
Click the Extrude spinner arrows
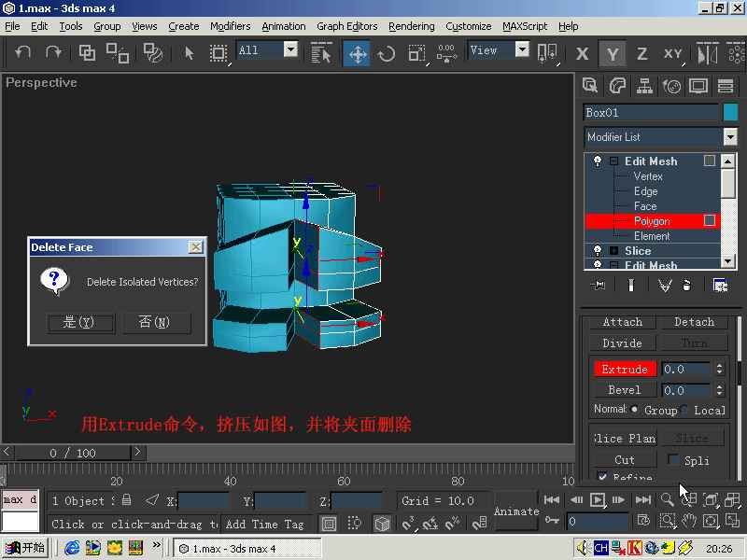719,369
